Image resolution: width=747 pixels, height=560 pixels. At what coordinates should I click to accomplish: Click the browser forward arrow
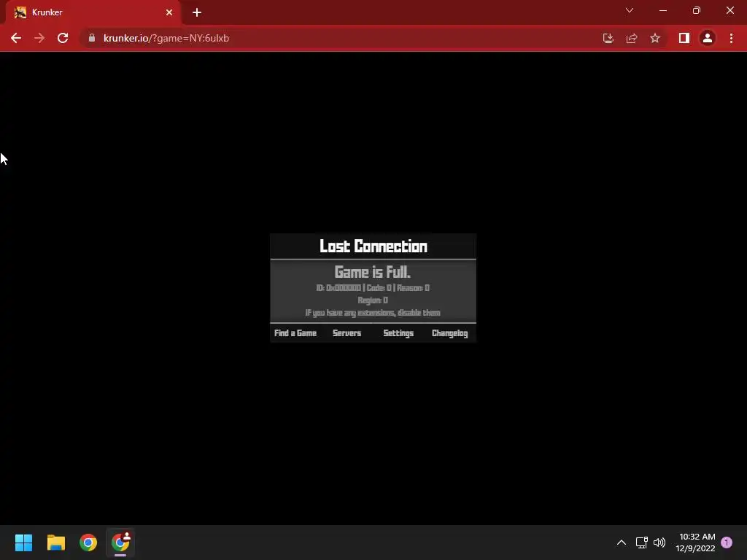click(x=39, y=38)
